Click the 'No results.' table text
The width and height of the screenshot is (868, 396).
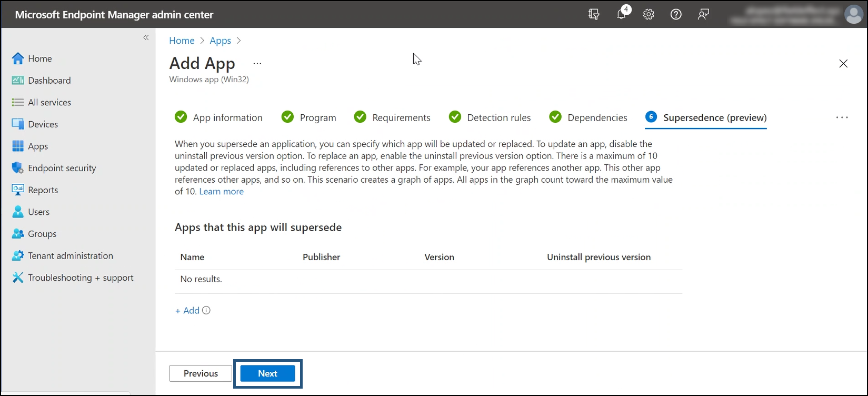click(x=201, y=279)
